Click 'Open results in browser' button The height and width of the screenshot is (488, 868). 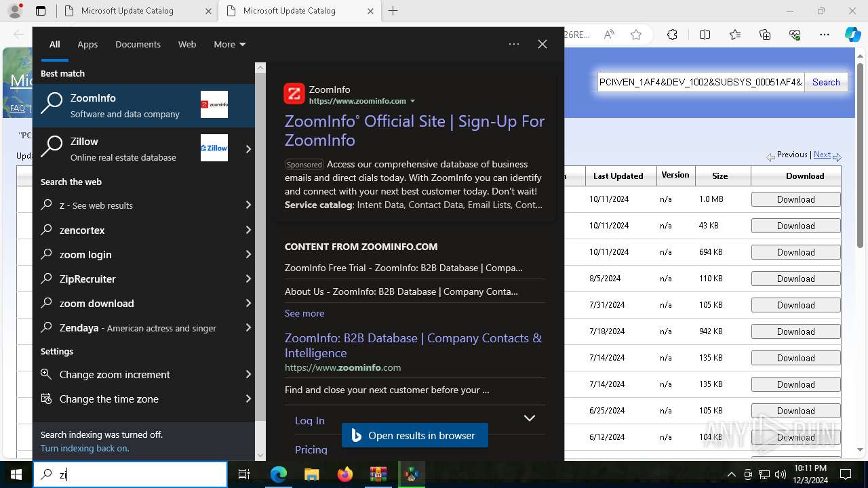(415, 436)
